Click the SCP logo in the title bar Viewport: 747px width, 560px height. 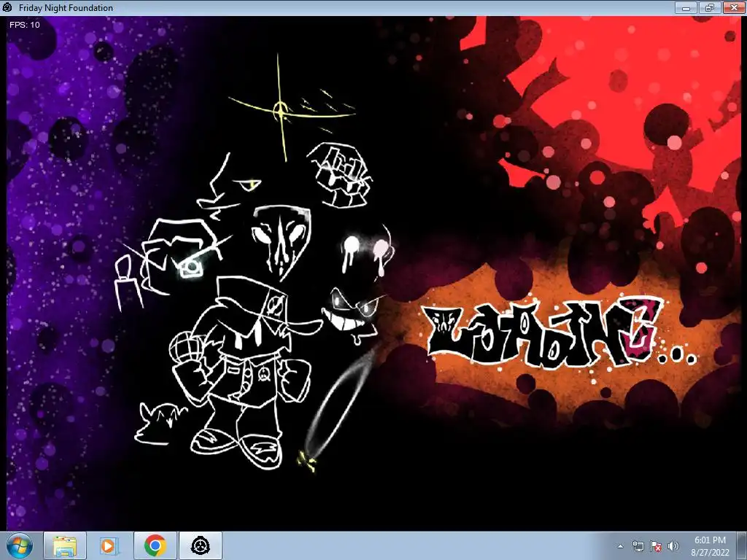7,7
